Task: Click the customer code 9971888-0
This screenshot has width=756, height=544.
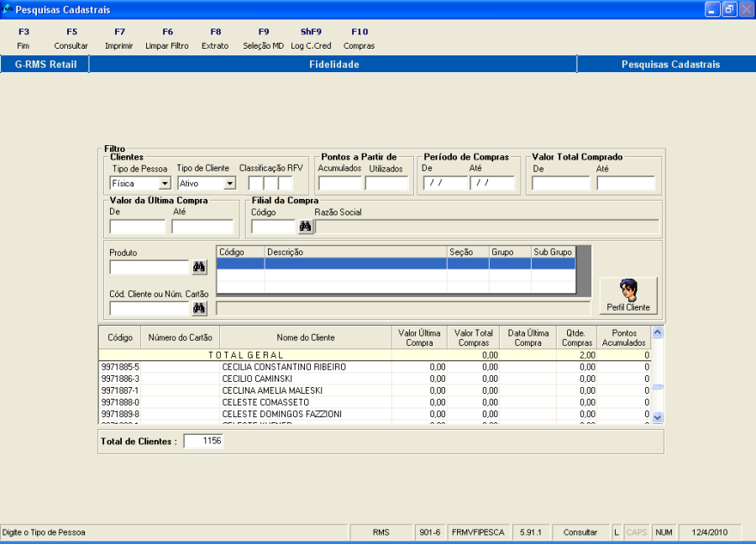Action: pos(120,402)
